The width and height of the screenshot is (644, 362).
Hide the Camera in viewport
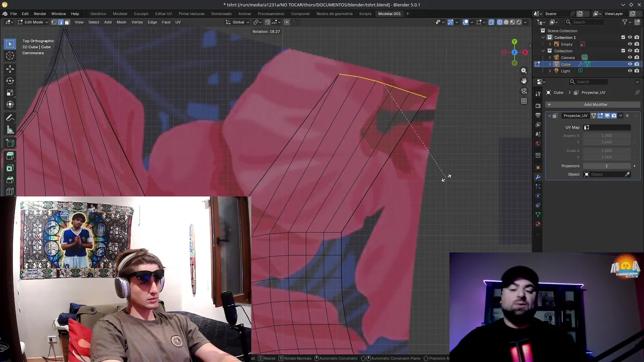630,57
